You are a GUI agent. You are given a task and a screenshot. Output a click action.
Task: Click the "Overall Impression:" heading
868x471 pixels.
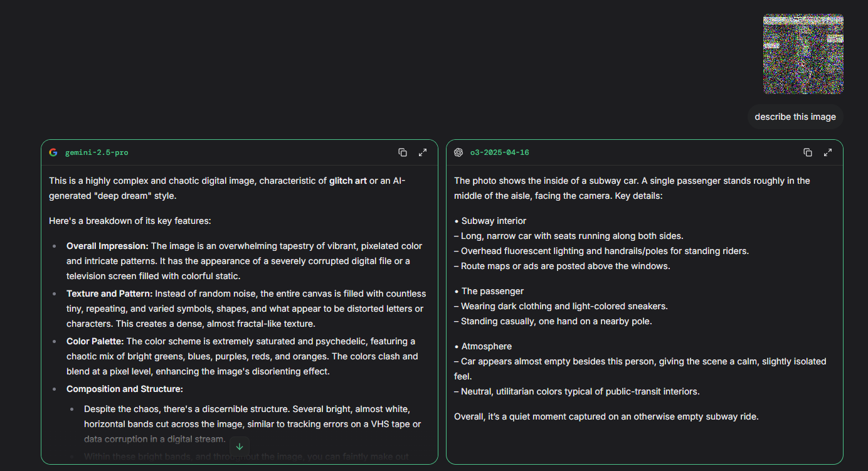tap(107, 246)
